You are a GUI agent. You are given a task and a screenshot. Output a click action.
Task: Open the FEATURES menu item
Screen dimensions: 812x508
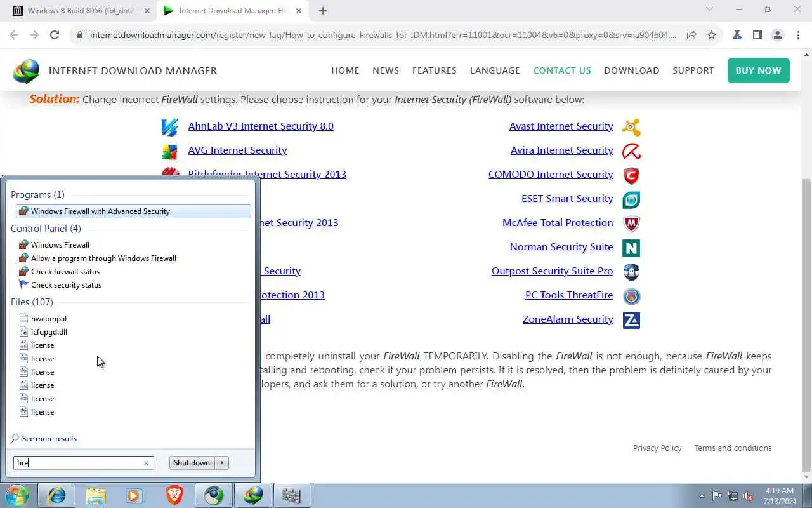coord(435,70)
